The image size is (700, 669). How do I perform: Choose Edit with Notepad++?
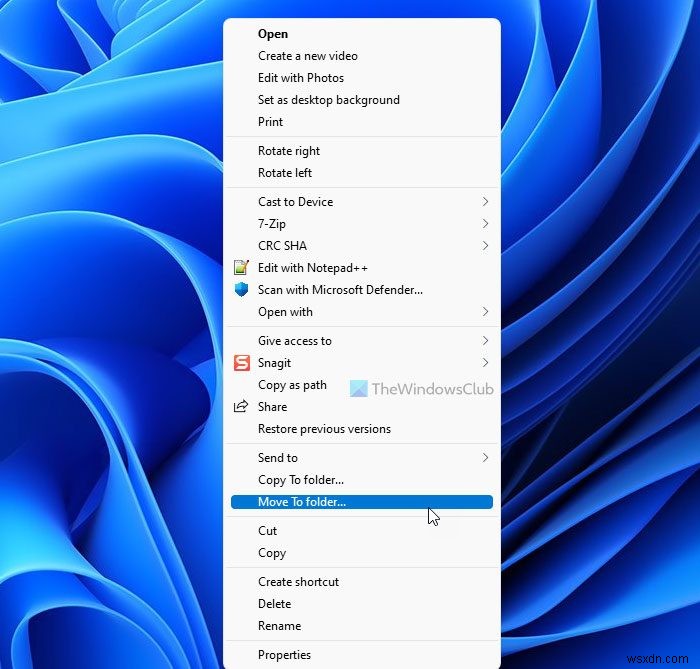point(362,268)
